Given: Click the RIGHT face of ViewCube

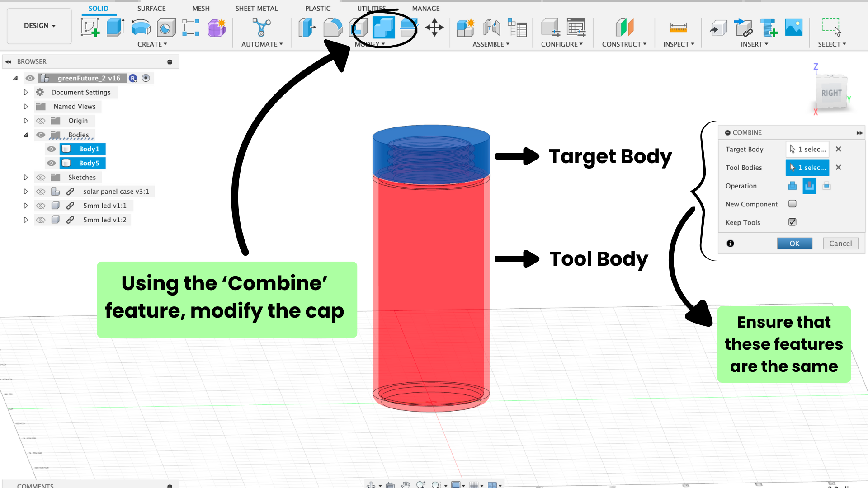Looking at the screenshot, I should [x=831, y=93].
